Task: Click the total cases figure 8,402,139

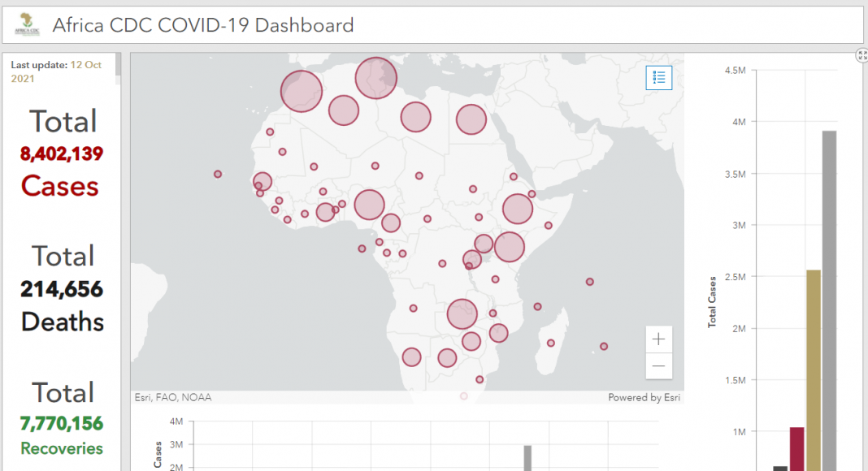Action: (x=62, y=154)
